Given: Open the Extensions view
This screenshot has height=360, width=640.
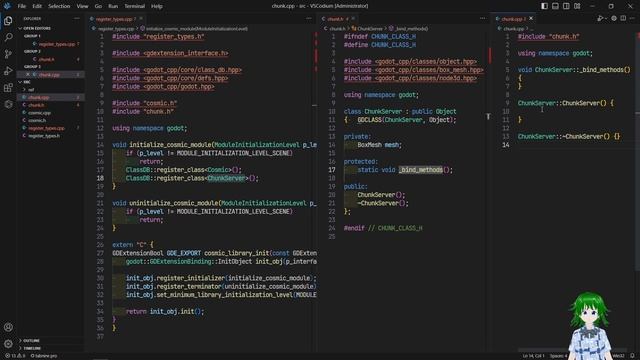Looking at the screenshot, I should tap(8, 87).
